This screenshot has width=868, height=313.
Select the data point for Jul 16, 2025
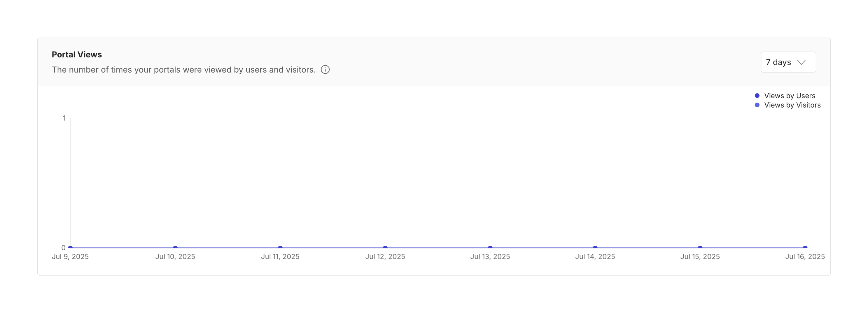(x=805, y=248)
